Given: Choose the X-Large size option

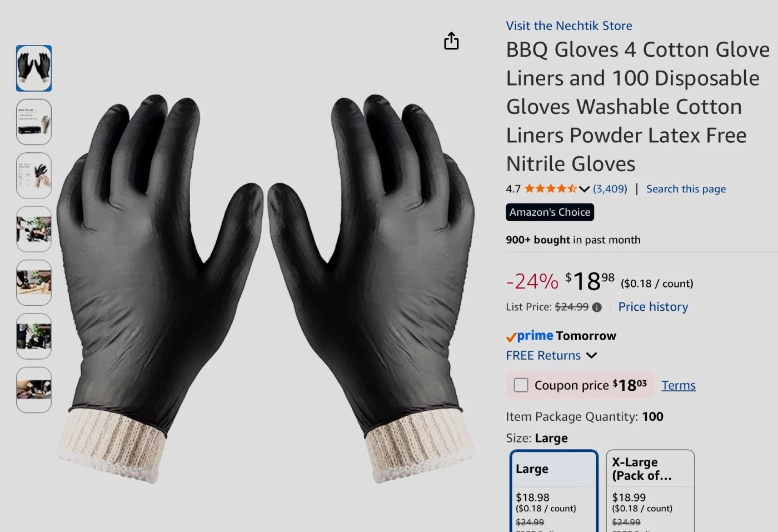Looking at the screenshot, I should pyautogui.click(x=650, y=491).
